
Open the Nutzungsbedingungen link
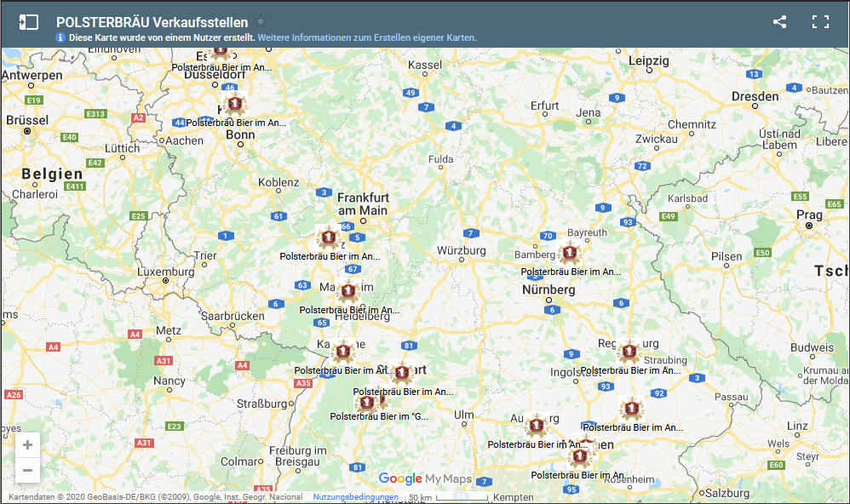coord(356,497)
